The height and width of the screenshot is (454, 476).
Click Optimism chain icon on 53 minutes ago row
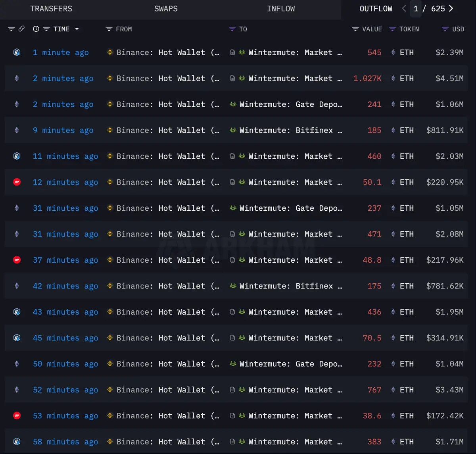click(x=17, y=416)
